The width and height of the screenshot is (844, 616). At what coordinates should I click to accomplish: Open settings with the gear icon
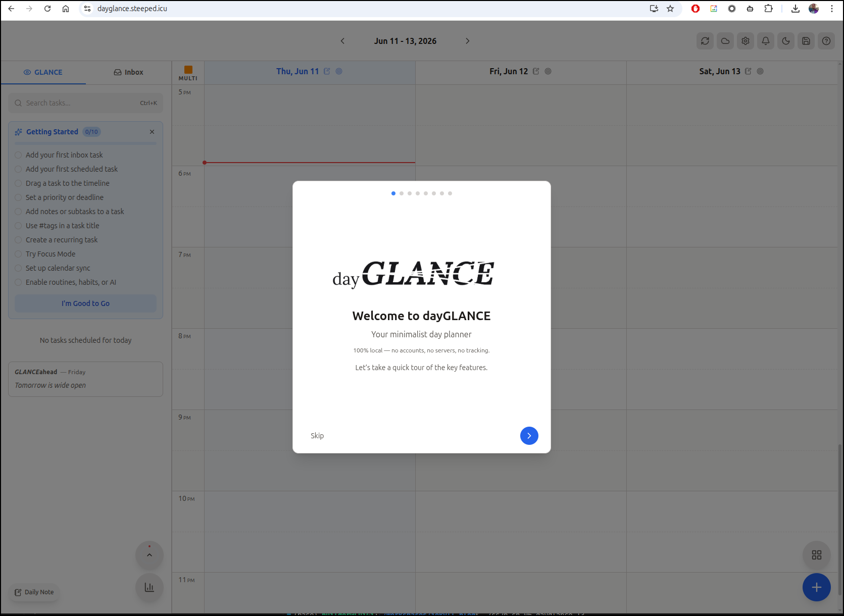[x=746, y=41]
